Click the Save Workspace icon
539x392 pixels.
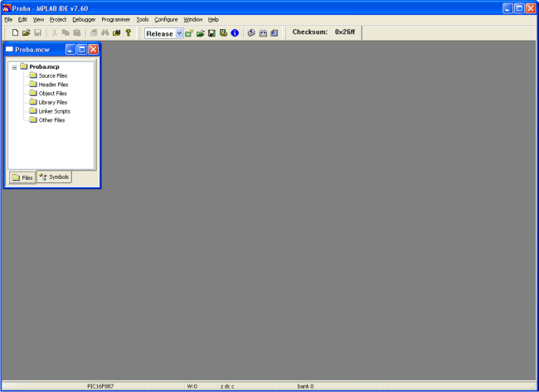211,33
